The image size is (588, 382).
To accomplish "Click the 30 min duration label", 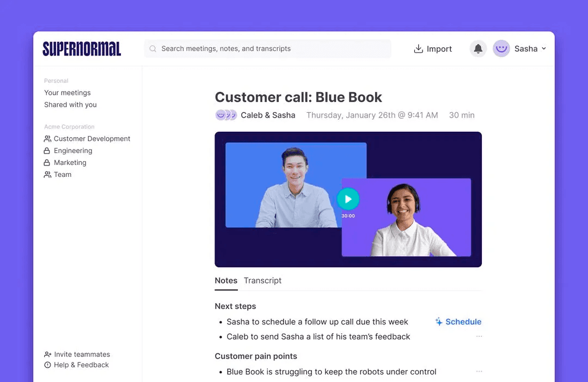I will coord(462,115).
